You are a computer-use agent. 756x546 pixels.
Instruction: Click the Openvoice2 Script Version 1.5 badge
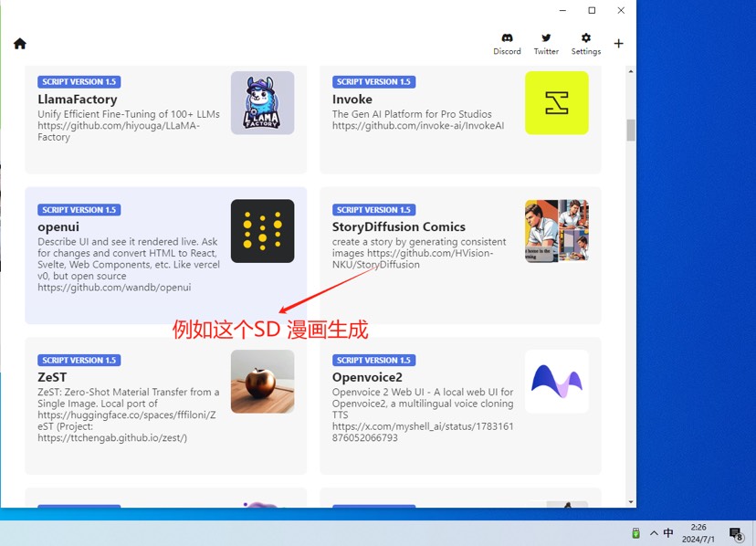coord(373,360)
